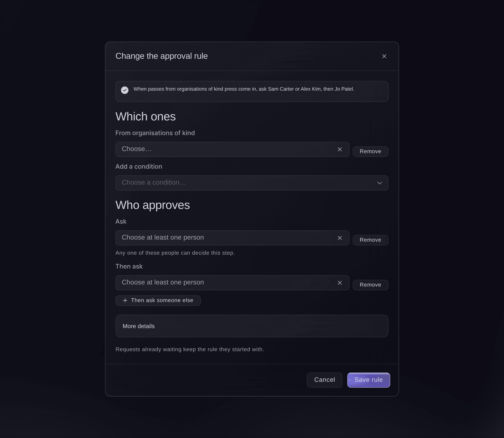Clear the Then ask person field

[340, 283]
